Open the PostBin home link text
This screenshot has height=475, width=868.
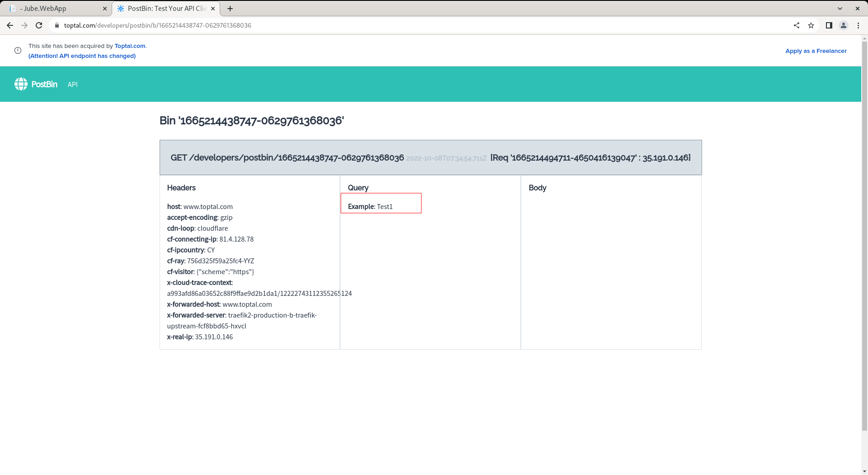[44, 84]
